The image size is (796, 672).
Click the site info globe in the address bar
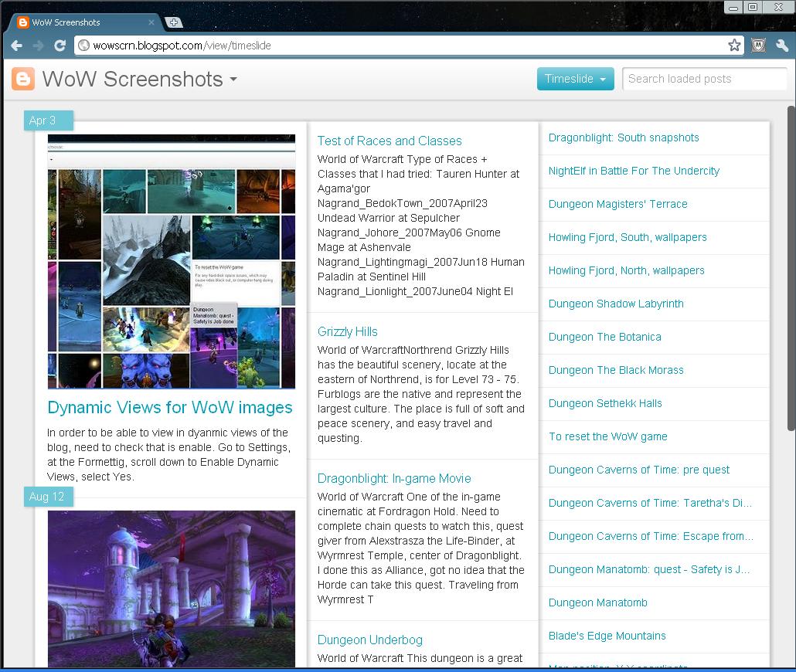(83, 45)
